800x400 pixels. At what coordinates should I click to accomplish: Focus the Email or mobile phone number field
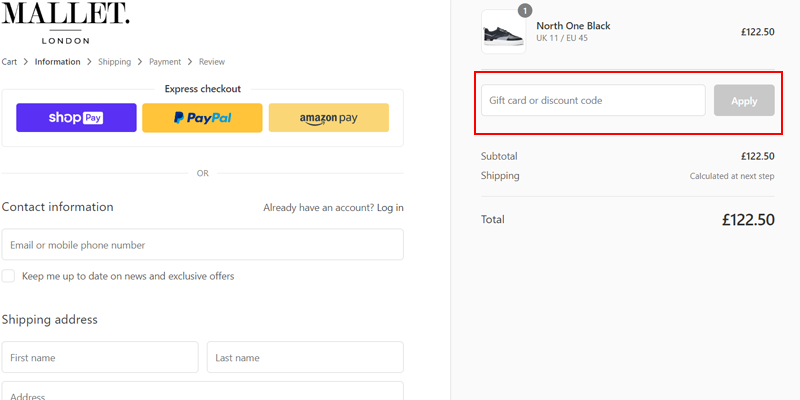click(x=203, y=244)
